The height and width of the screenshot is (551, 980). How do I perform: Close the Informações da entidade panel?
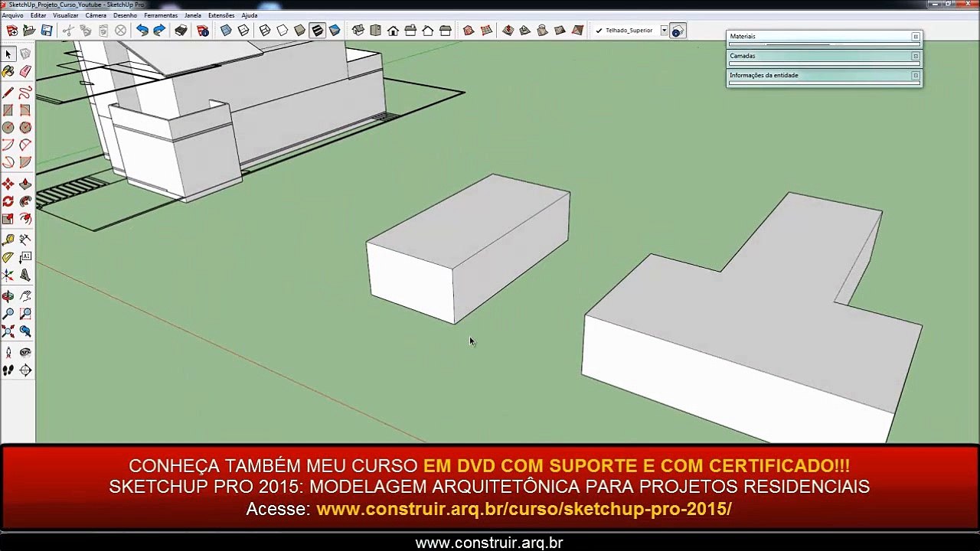coord(915,75)
